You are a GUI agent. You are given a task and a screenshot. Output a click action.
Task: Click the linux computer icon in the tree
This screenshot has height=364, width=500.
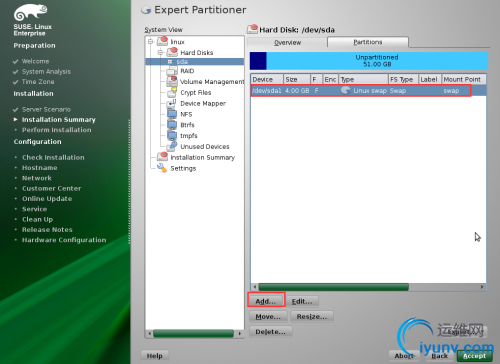coord(163,41)
